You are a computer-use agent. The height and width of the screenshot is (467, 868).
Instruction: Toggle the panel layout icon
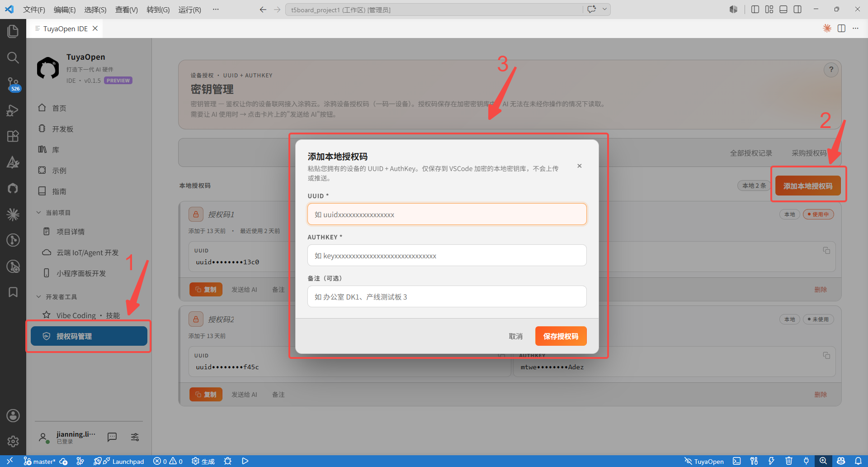tap(783, 10)
